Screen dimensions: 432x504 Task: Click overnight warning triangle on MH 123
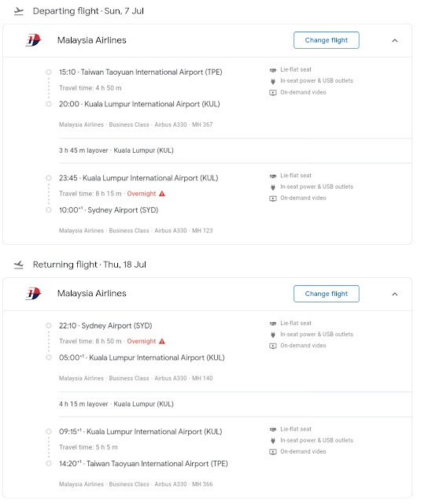[162, 194]
